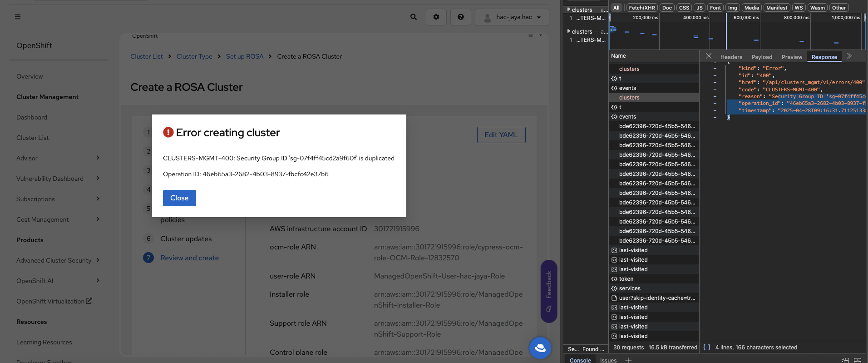The width and height of the screenshot is (868, 363).
Task: Click the icon beside the services request
Action: pyautogui.click(x=614, y=288)
